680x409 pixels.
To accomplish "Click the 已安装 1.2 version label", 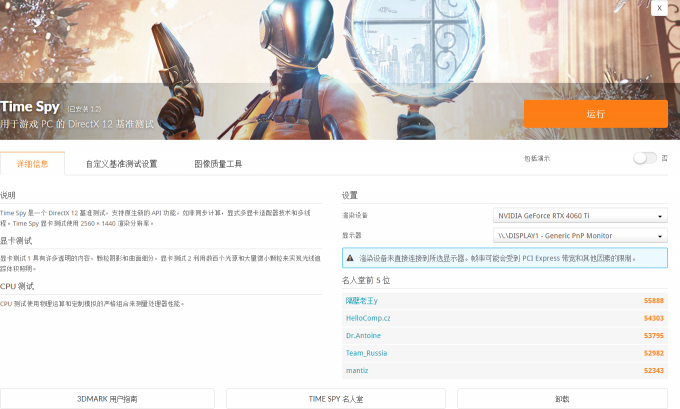I will coord(84,109).
